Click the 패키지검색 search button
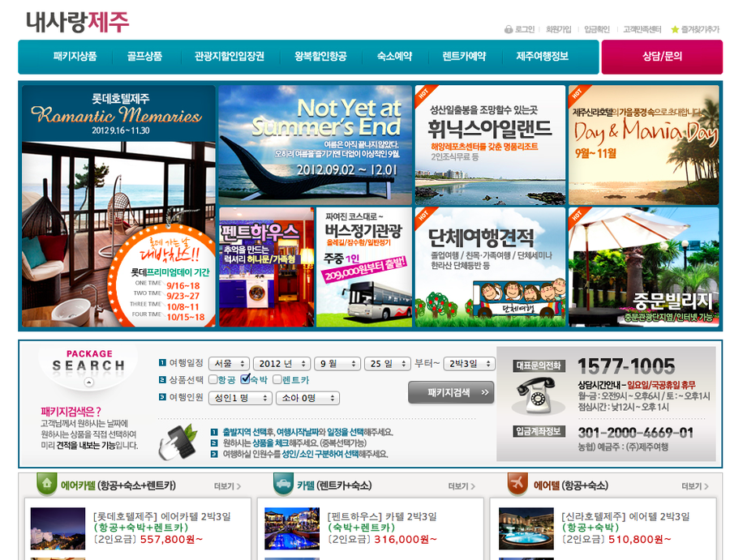This screenshot has width=730, height=560. point(451,392)
